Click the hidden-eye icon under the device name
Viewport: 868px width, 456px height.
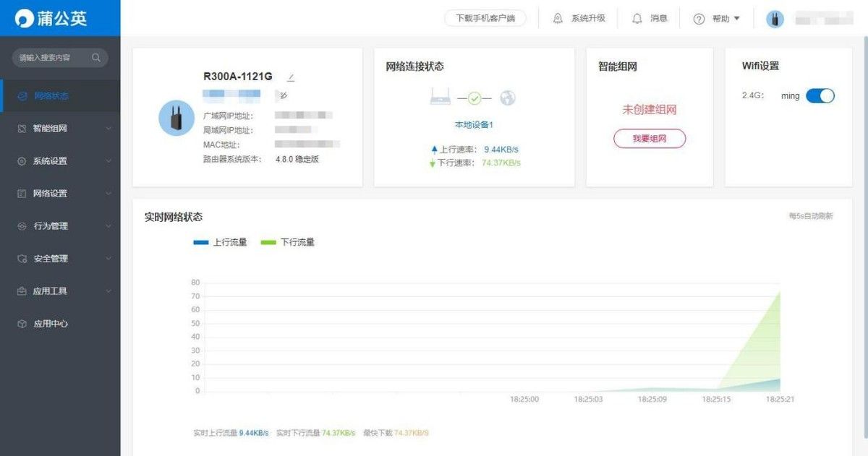[x=283, y=95]
